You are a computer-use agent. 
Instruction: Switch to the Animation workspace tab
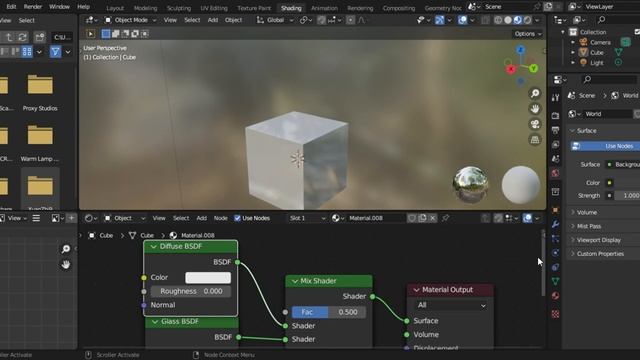tap(324, 8)
